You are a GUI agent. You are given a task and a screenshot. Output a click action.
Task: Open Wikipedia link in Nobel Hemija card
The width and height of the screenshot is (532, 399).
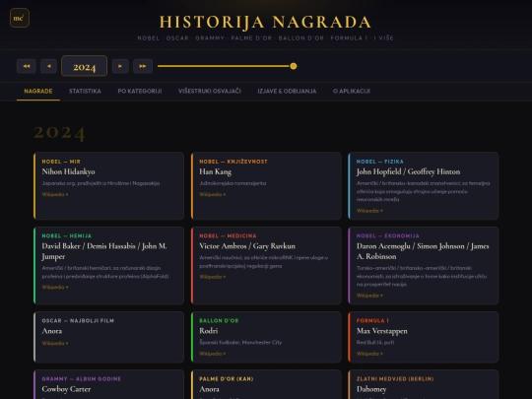pyautogui.click(x=55, y=287)
